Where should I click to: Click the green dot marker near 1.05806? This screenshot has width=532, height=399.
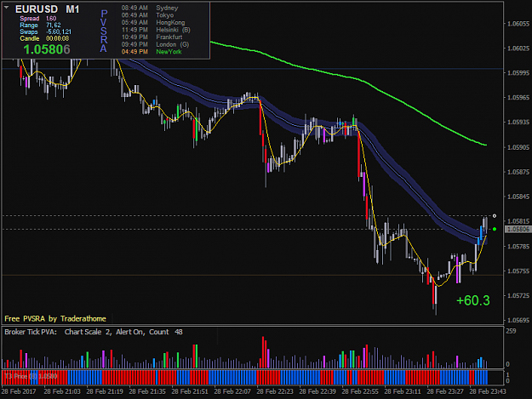pyautogui.click(x=495, y=229)
